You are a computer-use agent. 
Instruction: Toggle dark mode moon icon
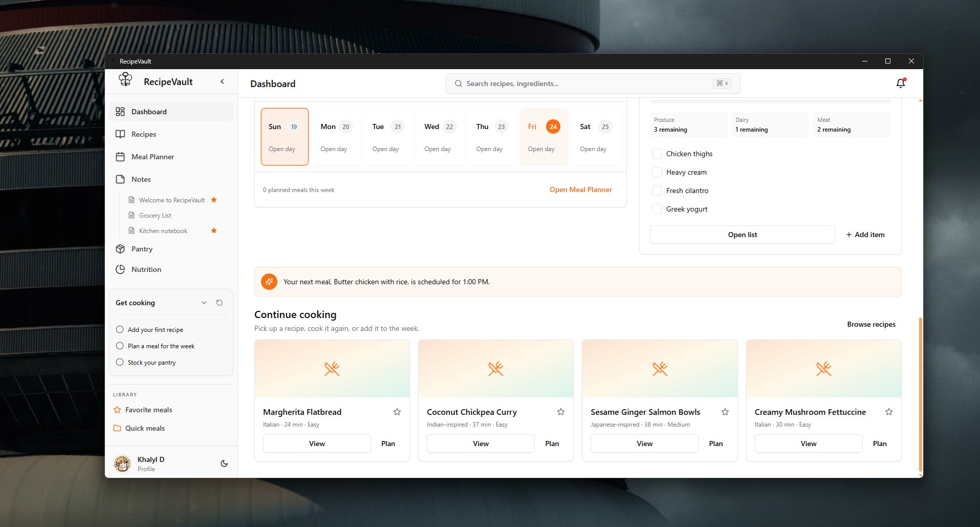pos(224,463)
